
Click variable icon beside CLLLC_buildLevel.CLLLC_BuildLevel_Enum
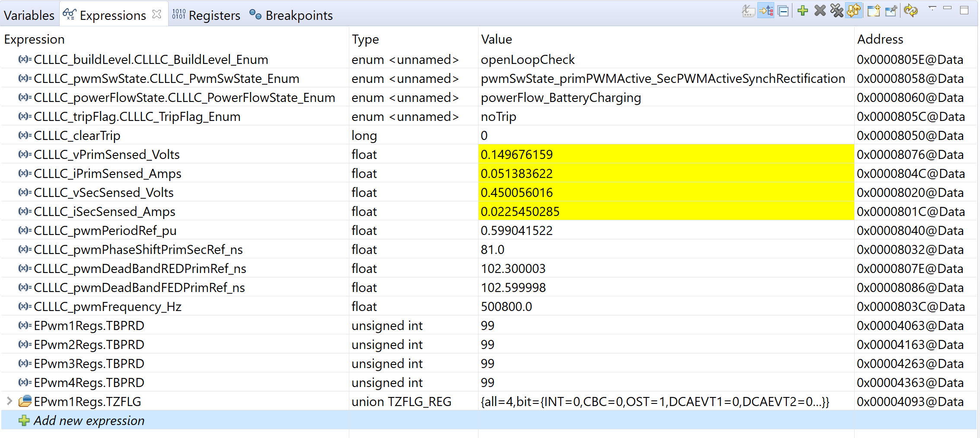pos(25,59)
